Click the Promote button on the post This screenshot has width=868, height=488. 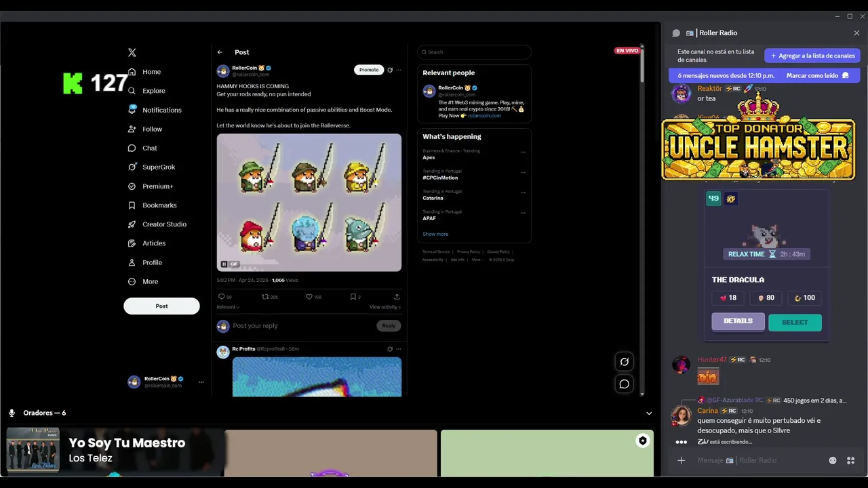click(369, 70)
